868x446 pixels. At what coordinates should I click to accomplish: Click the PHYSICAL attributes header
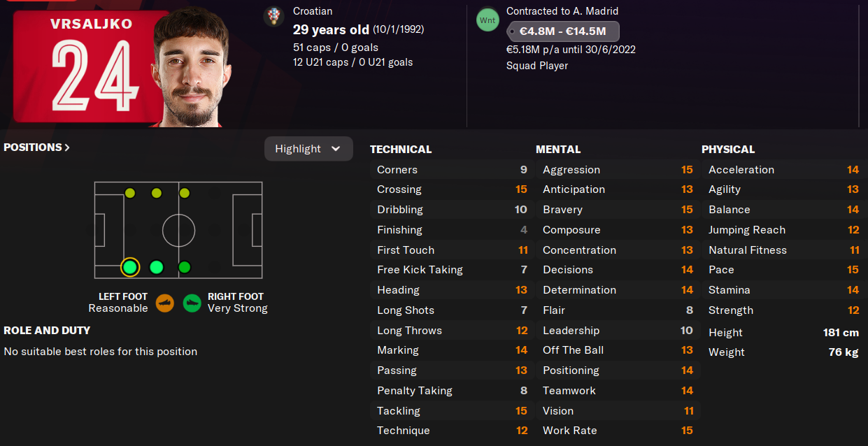coord(728,149)
